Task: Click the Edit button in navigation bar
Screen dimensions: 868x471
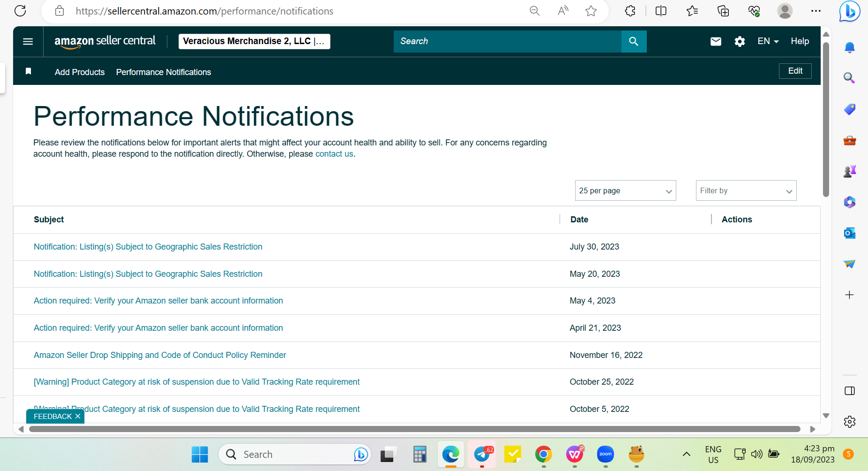Action: pyautogui.click(x=795, y=71)
